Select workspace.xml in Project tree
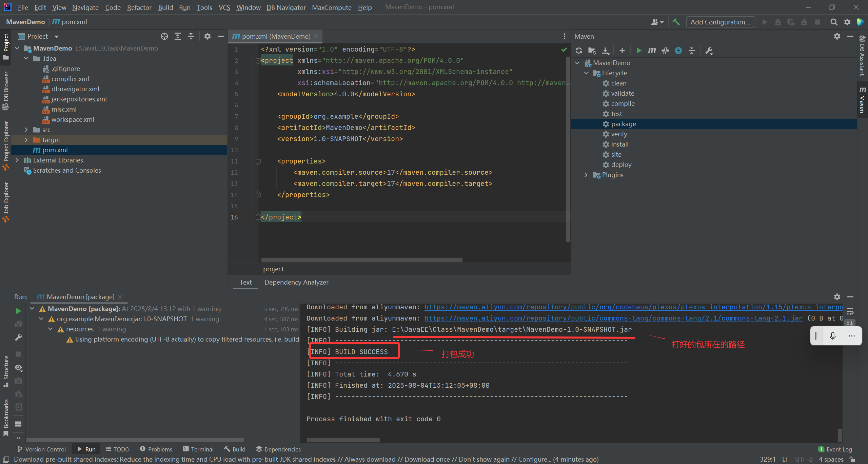 (73, 119)
